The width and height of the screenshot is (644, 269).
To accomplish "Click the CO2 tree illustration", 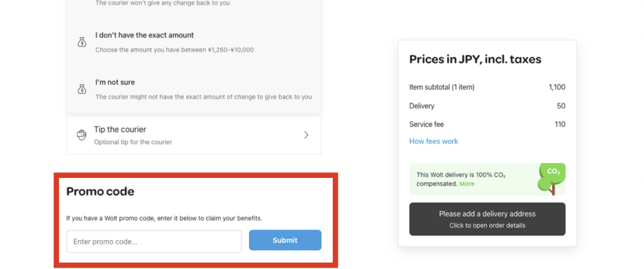I will tap(552, 179).
